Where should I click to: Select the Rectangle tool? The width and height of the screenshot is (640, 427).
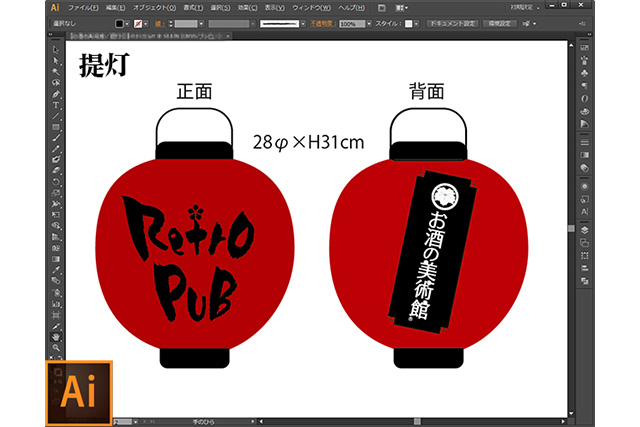pos(56,127)
